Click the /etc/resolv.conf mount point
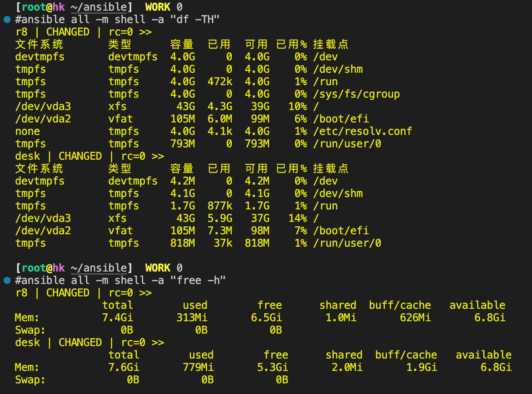The image size is (532, 394). (x=363, y=131)
